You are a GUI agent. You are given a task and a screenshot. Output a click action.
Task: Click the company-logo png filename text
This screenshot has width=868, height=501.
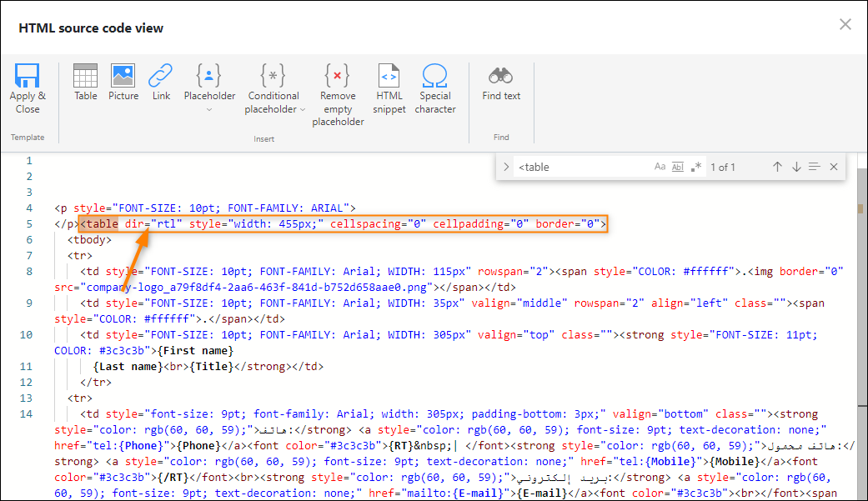(x=256, y=288)
